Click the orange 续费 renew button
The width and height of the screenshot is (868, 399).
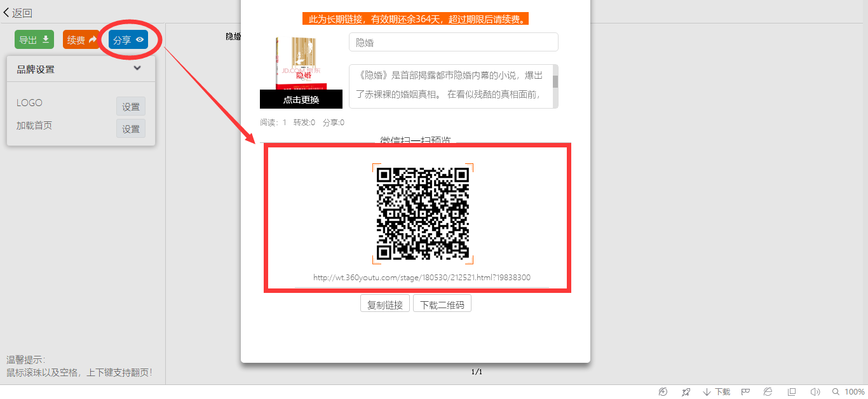tap(81, 40)
